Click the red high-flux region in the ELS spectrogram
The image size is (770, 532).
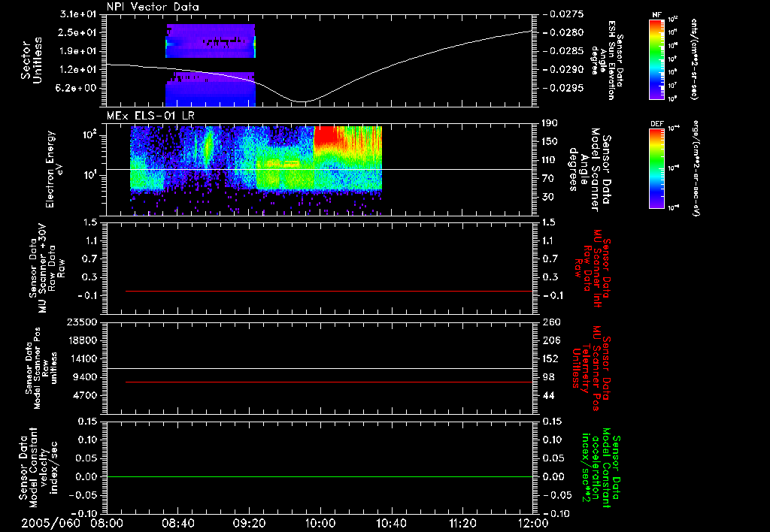pos(326,135)
